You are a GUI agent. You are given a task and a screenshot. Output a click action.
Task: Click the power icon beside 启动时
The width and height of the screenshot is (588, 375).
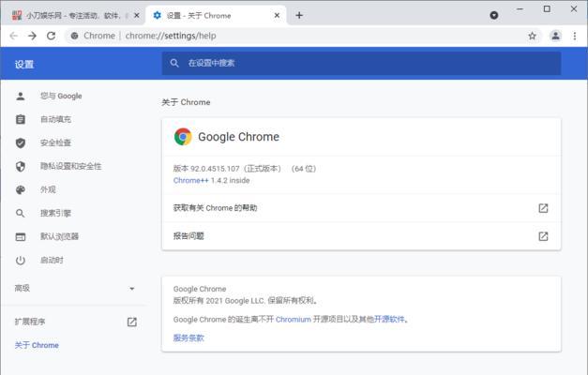21,261
